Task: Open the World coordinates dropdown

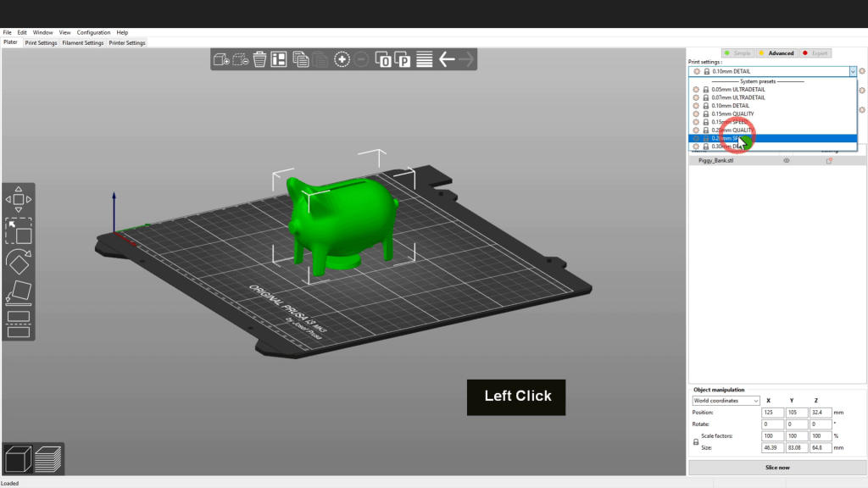Action: coord(726,401)
